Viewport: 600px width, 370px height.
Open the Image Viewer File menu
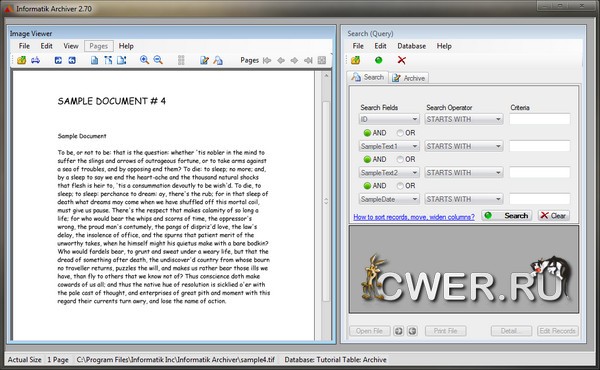(24, 46)
